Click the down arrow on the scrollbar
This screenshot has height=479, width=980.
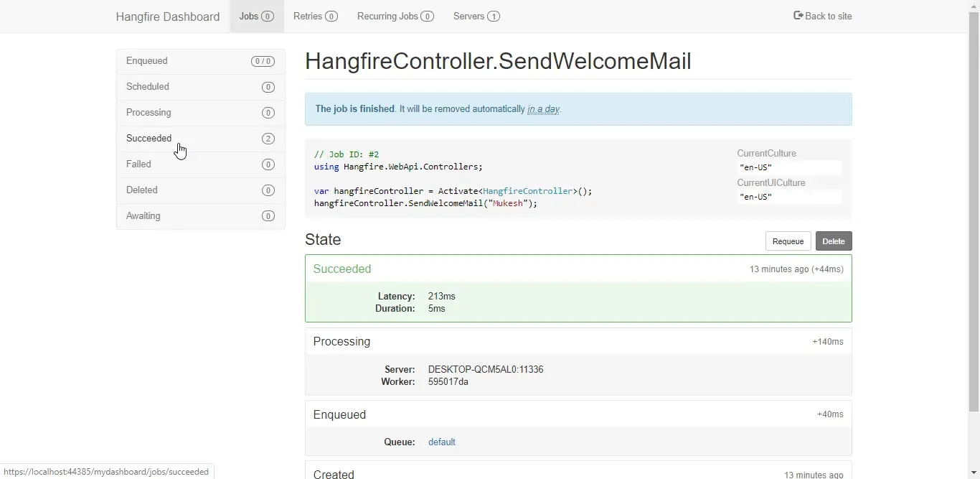[x=974, y=473]
